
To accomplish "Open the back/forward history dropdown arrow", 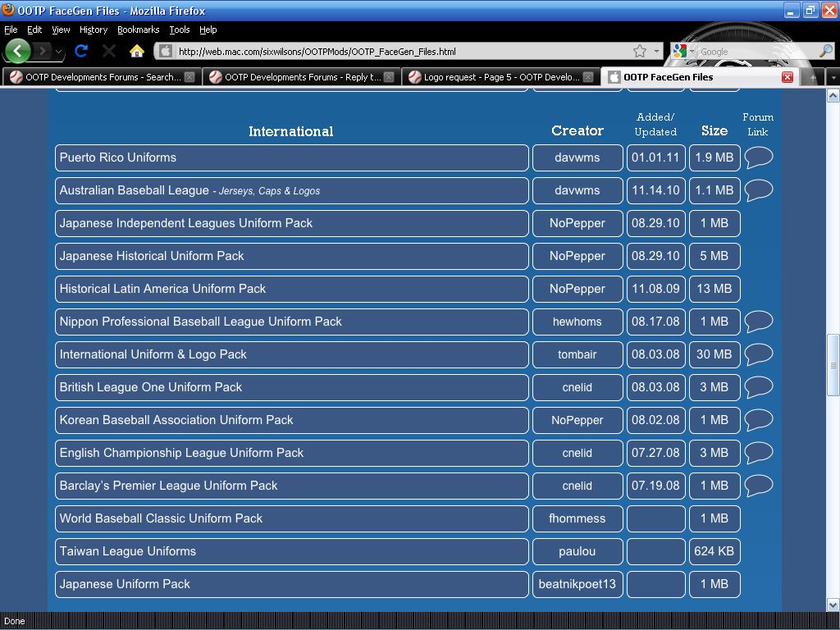I will [59, 51].
